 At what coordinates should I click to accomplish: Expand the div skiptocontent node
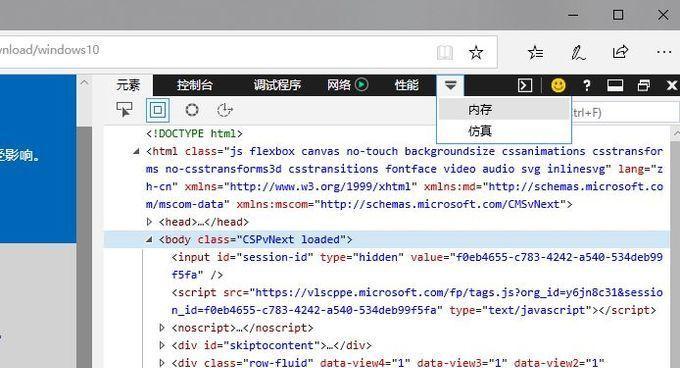(162, 345)
